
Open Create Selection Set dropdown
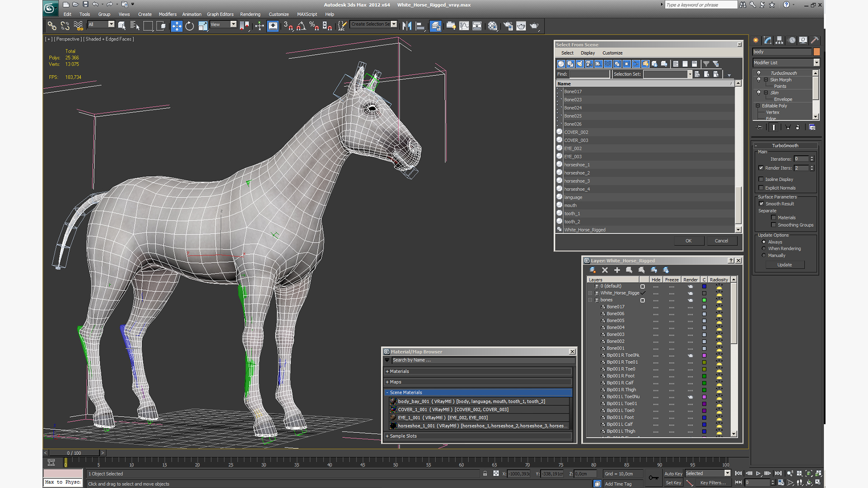pos(394,24)
